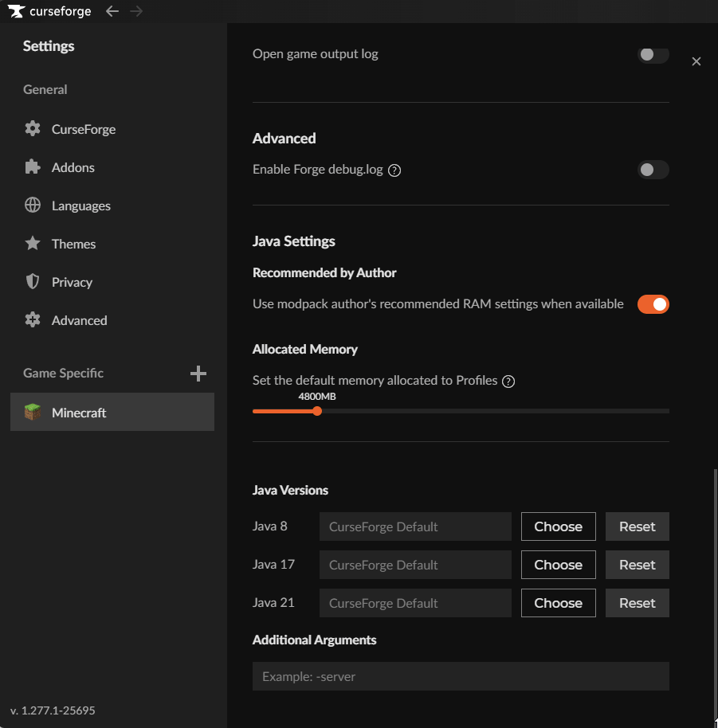Image resolution: width=718 pixels, height=728 pixels.
Task: Click the Advanced heading in content pane
Action: [284, 139]
